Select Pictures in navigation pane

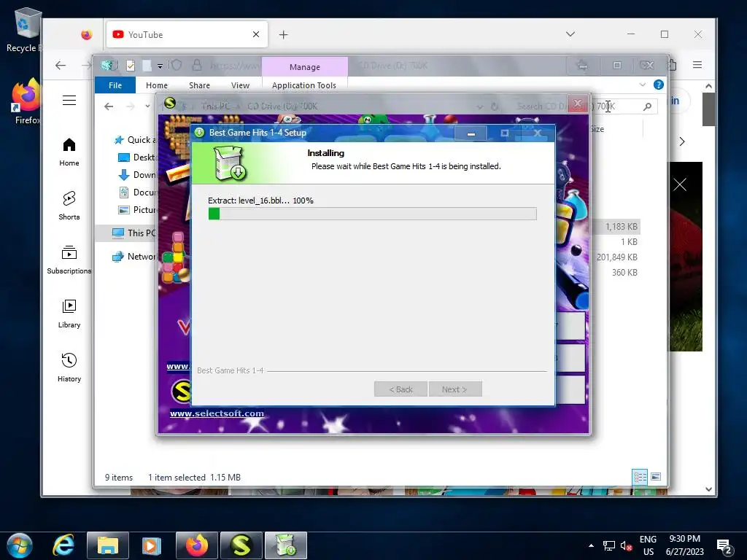[136, 209]
